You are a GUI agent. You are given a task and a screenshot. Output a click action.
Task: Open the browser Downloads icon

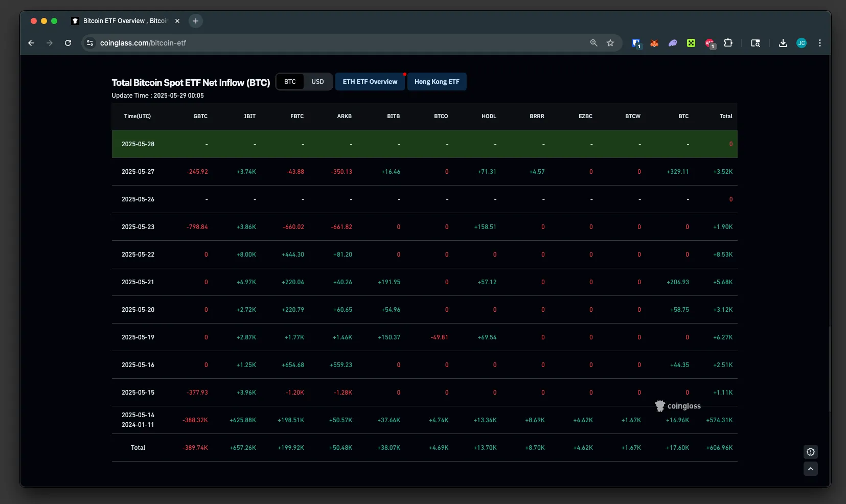point(783,43)
